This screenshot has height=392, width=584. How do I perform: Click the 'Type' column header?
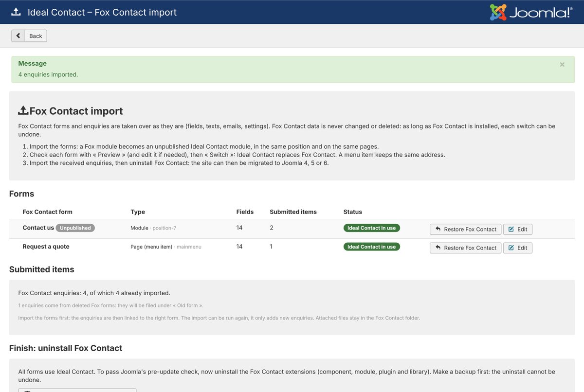coord(138,212)
